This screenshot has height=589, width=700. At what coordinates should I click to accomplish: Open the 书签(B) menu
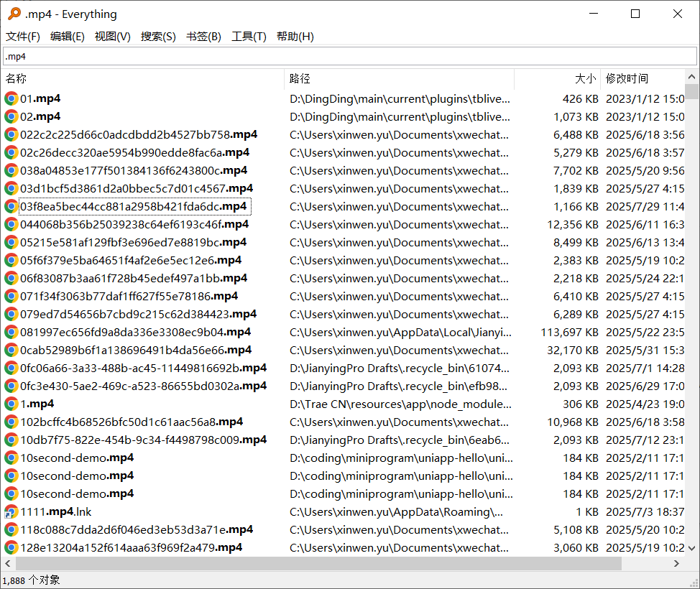pos(203,37)
